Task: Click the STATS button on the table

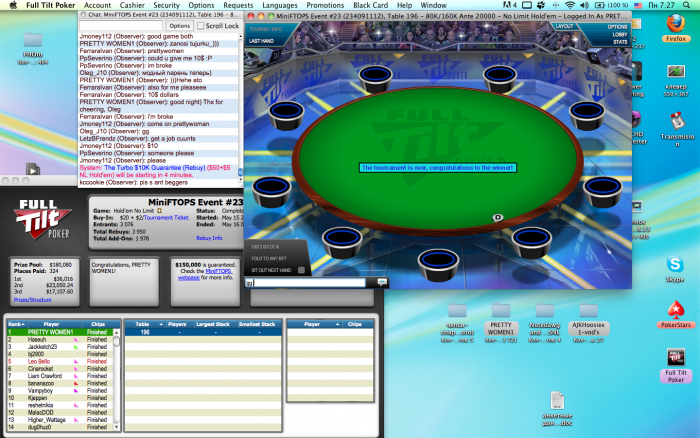Action: [620, 42]
